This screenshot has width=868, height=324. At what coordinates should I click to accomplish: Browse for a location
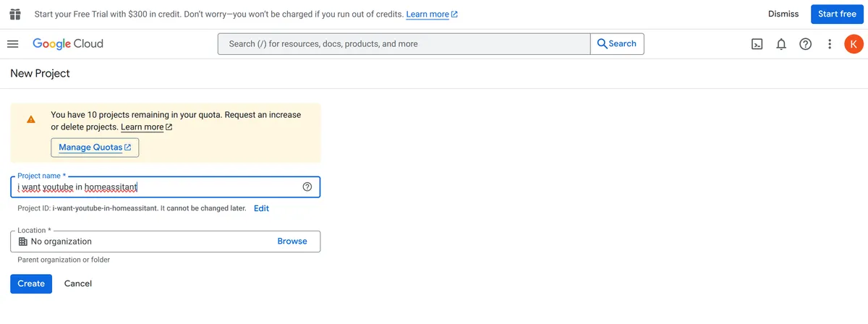click(292, 242)
